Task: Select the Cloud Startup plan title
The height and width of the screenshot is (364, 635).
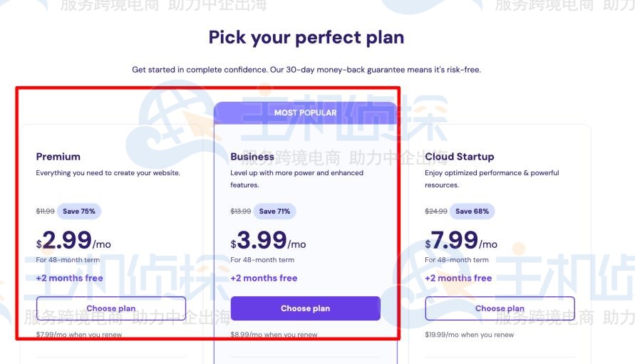Action: tap(459, 157)
